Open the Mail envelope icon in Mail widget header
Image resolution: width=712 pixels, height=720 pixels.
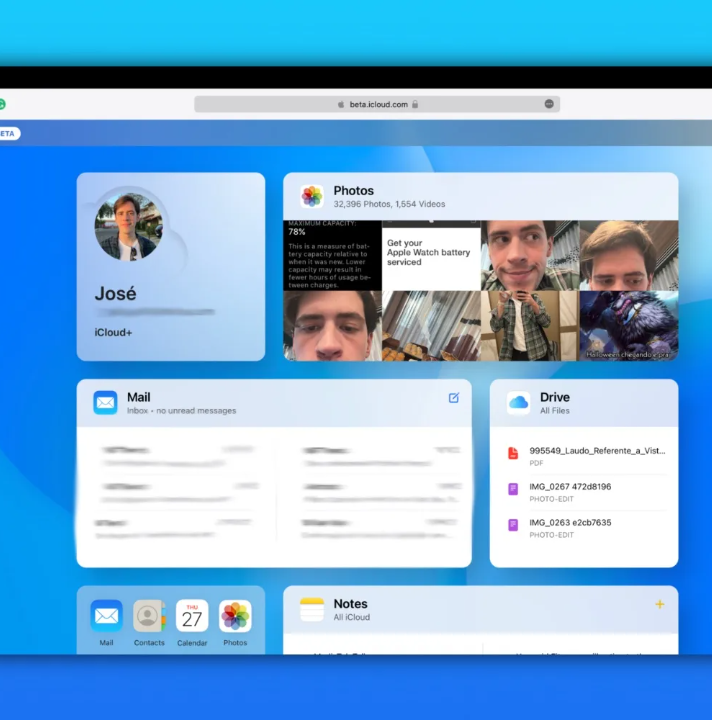[x=105, y=403]
